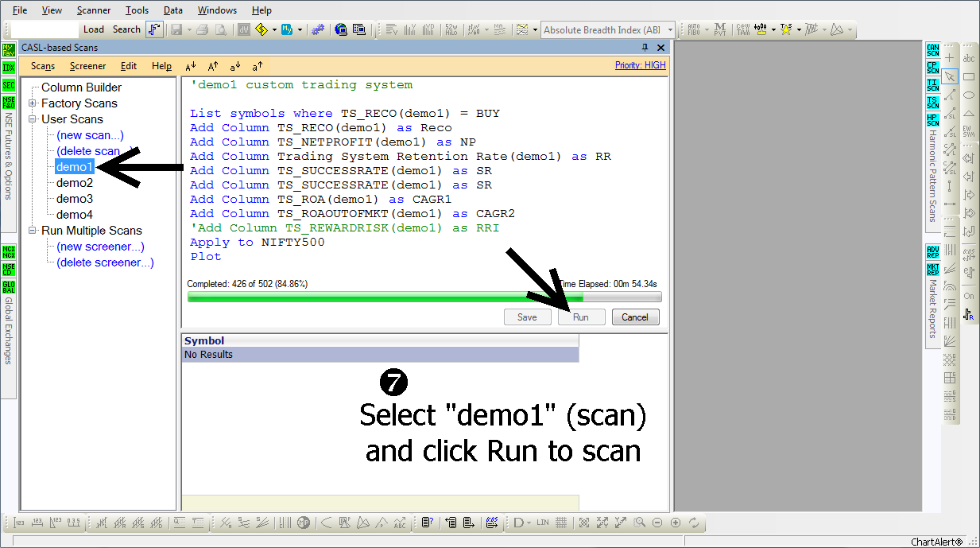The image size is (980, 548).
Task: Open the TS SCN scan panel icon
Action: coord(932,103)
